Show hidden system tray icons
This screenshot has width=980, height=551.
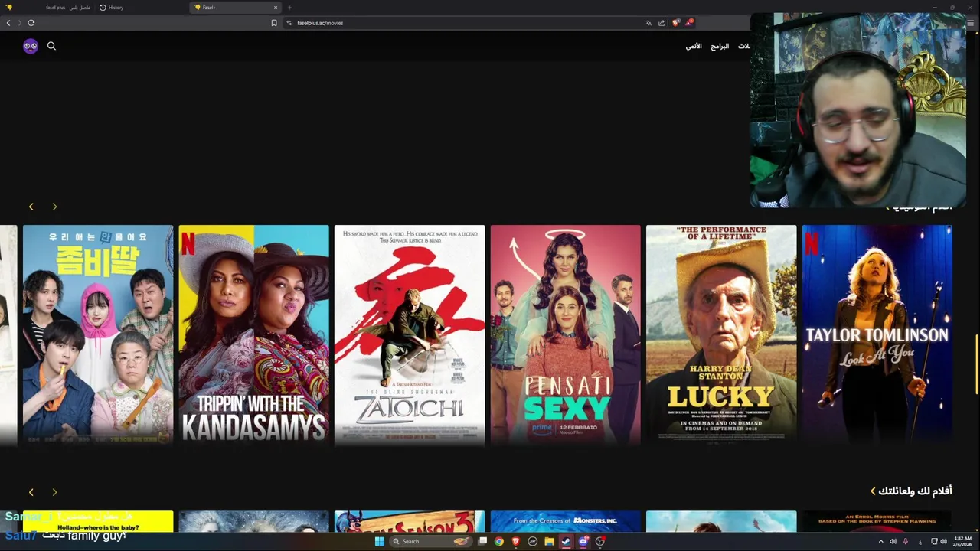pyautogui.click(x=880, y=541)
